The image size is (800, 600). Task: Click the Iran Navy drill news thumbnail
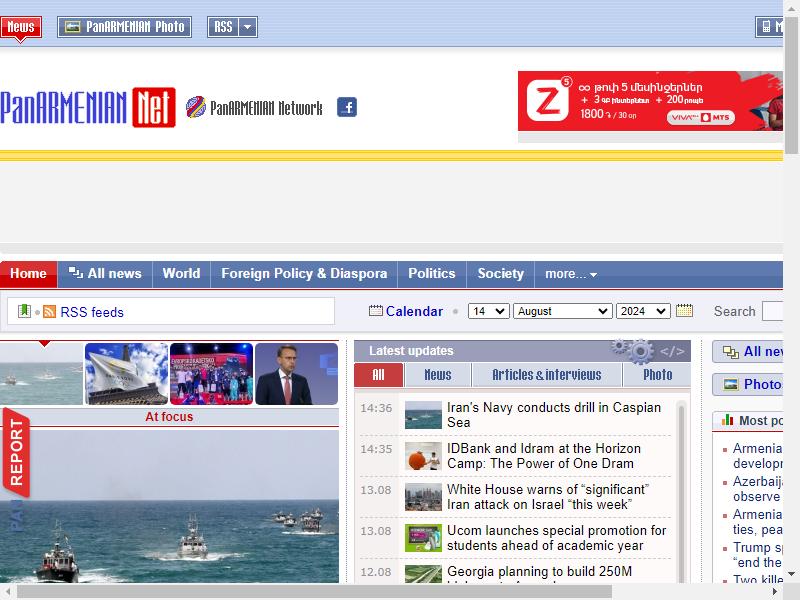pos(423,415)
